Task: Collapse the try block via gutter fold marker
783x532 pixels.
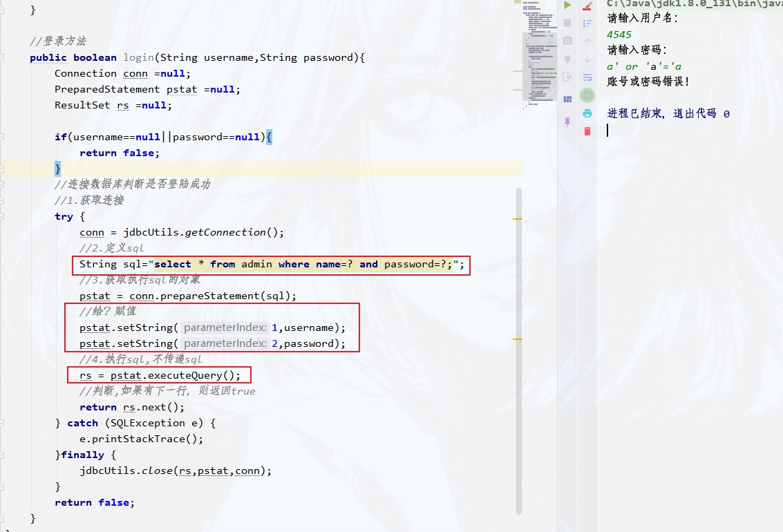Action: pos(3,216)
